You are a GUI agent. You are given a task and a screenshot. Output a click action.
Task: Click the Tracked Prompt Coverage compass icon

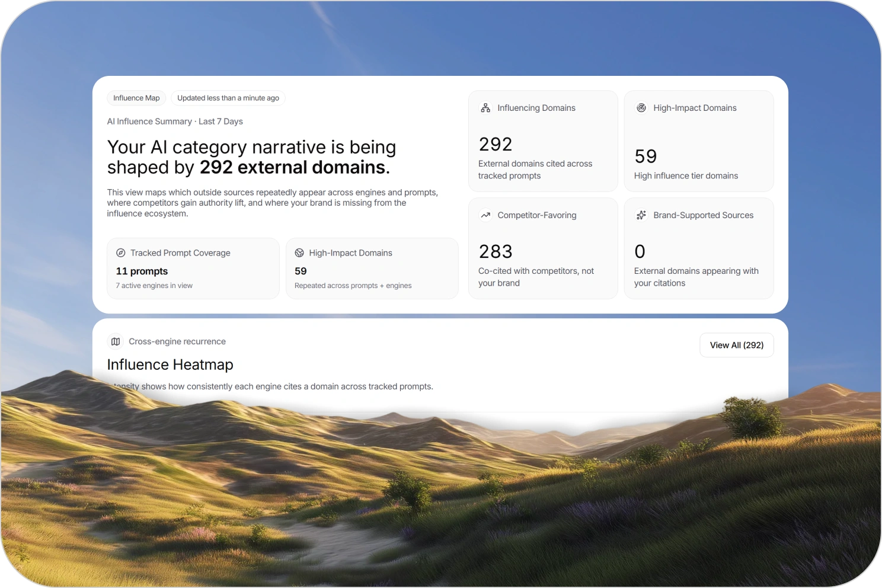(x=121, y=253)
